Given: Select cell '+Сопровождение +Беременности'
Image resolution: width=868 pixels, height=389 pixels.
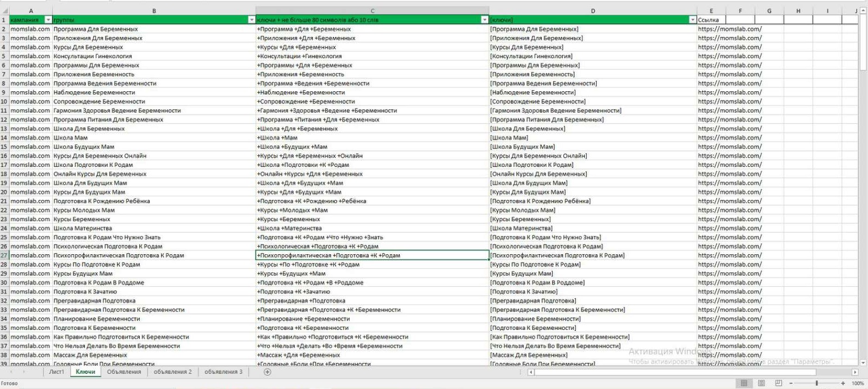Looking at the screenshot, I should pos(373,102).
